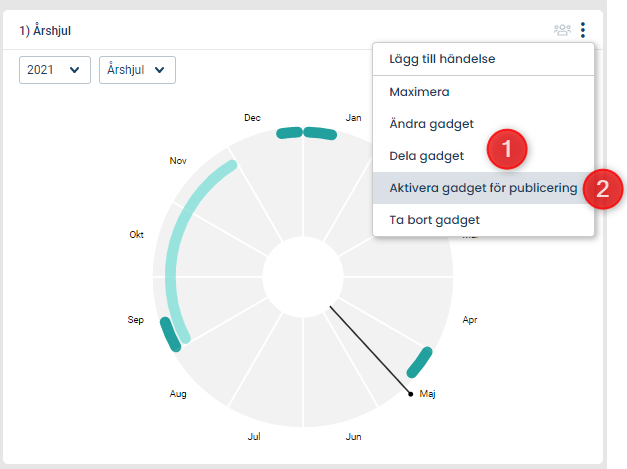Click the dark teal event marker in Apr segment
Screen dimensions: 627x469
(419, 362)
